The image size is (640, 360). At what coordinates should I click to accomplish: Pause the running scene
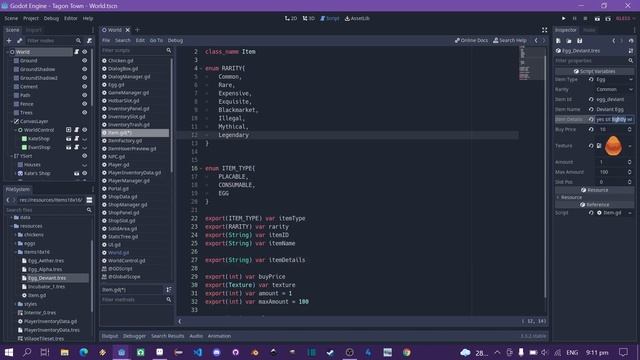574,18
